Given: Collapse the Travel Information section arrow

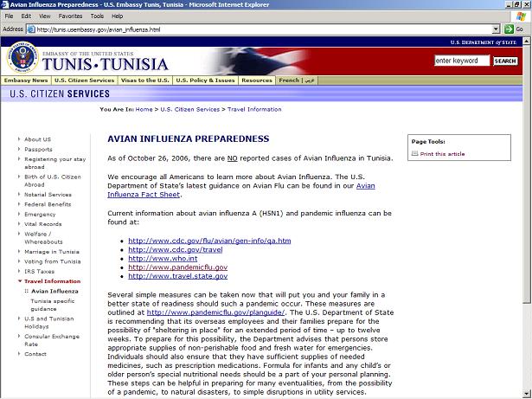Looking at the screenshot, I should tap(20, 280).
